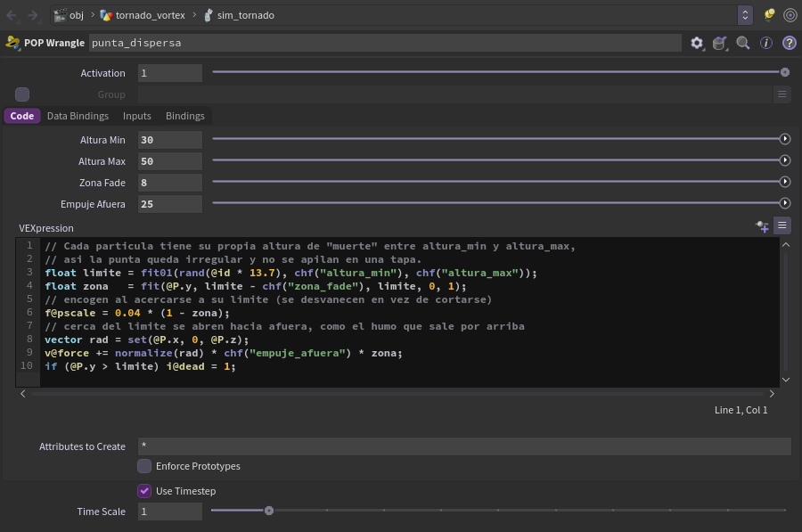Open the path history dropdown arrows
The image size is (802, 532).
click(745, 15)
